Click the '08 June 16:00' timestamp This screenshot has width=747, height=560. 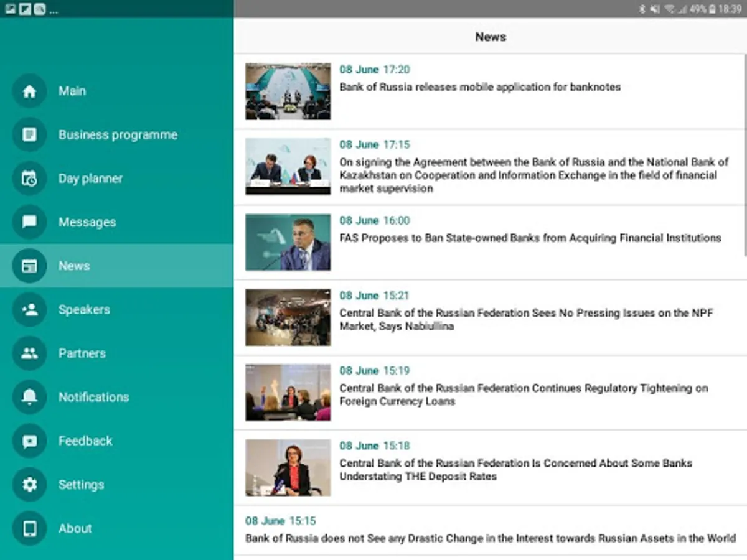tap(375, 220)
